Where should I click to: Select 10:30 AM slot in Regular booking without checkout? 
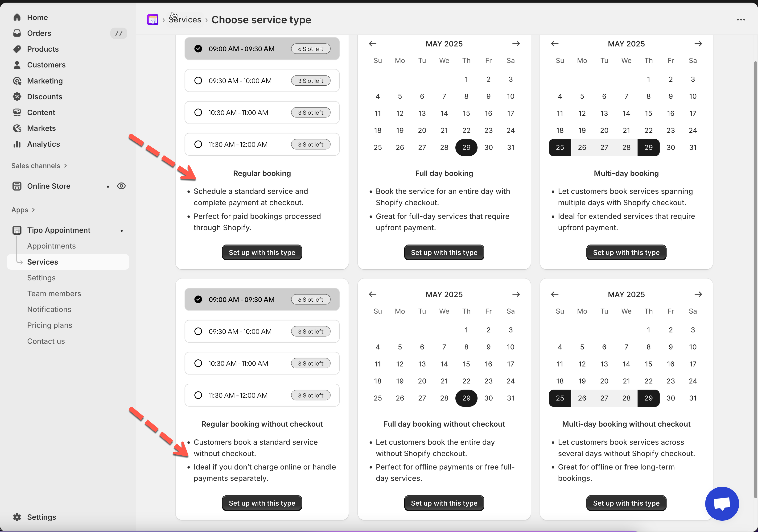(x=198, y=363)
